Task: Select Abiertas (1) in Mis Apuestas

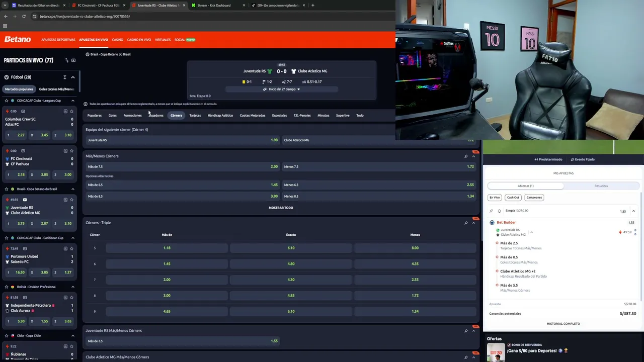Action: (525, 186)
